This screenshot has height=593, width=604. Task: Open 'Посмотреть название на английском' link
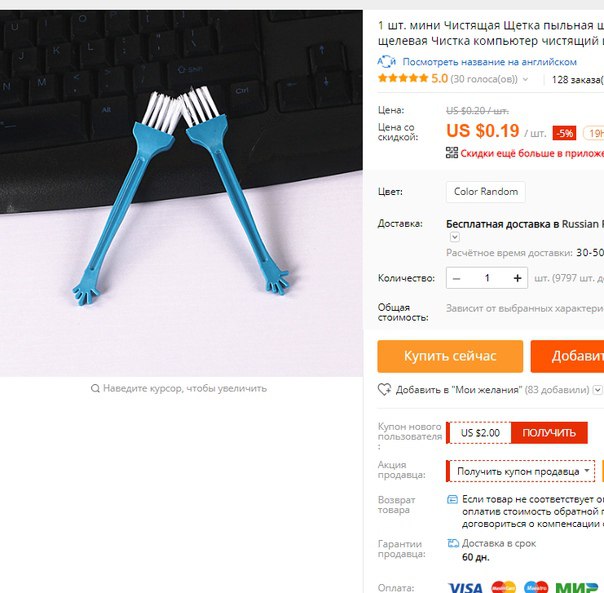(x=489, y=62)
